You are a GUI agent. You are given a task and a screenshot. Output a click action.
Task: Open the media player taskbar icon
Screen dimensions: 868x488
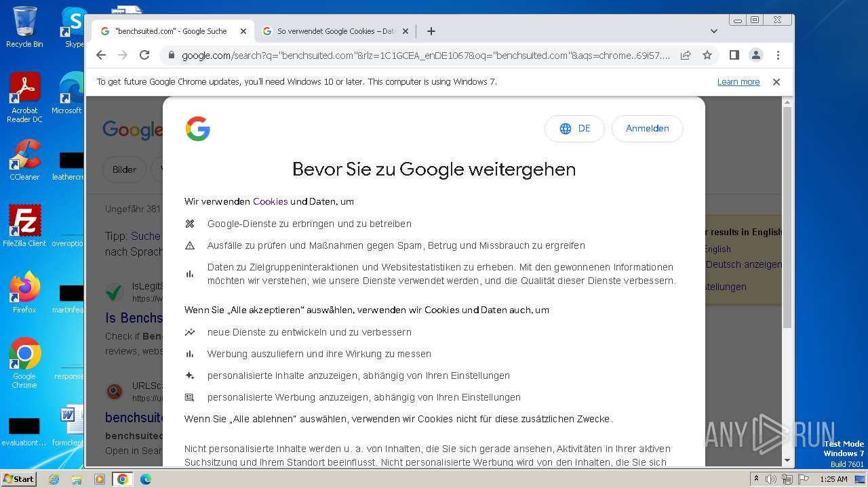coord(99,479)
